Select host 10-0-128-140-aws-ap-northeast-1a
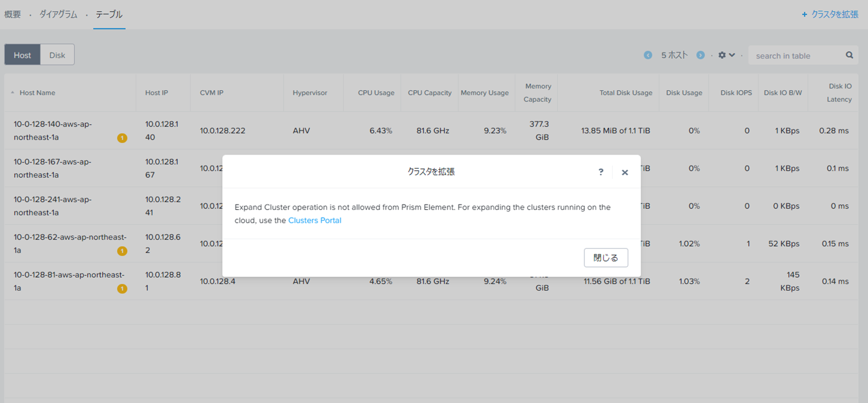868x403 pixels. pos(53,131)
